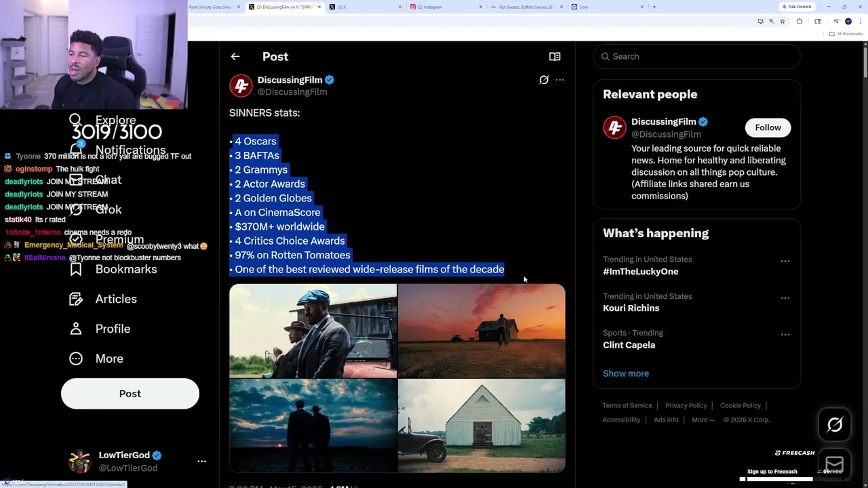Expand the More footer menu

pyautogui.click(x=703, y=420)
